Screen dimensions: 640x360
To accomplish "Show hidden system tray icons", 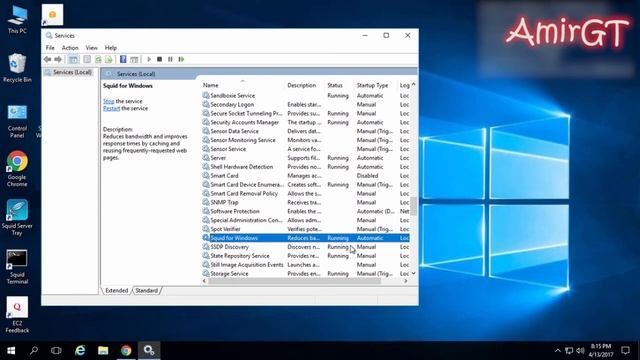I will tap(558, 350).
